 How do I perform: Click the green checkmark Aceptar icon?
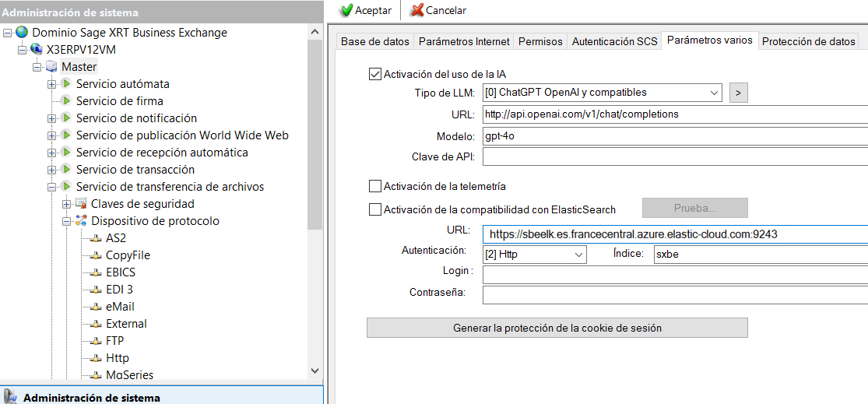coord(346,10)
